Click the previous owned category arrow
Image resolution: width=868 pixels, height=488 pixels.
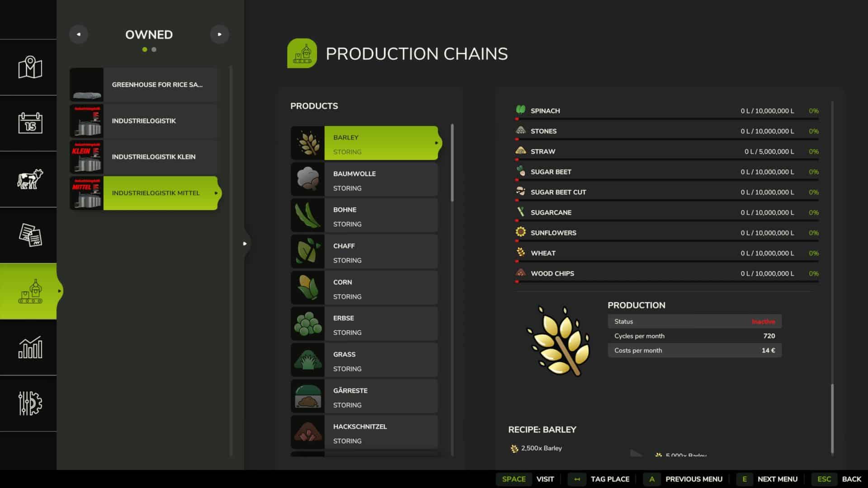79,34
